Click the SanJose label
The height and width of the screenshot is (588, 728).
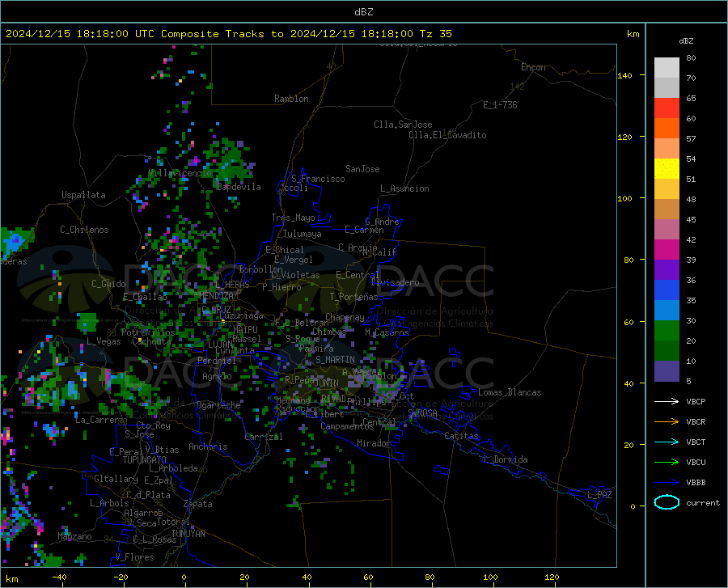coord(362,169)
